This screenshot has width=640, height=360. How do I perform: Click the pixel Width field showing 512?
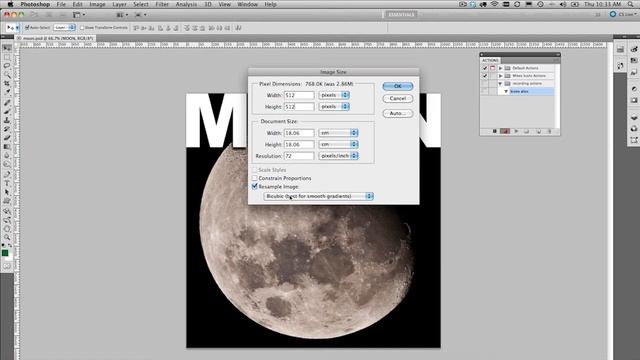299,95
